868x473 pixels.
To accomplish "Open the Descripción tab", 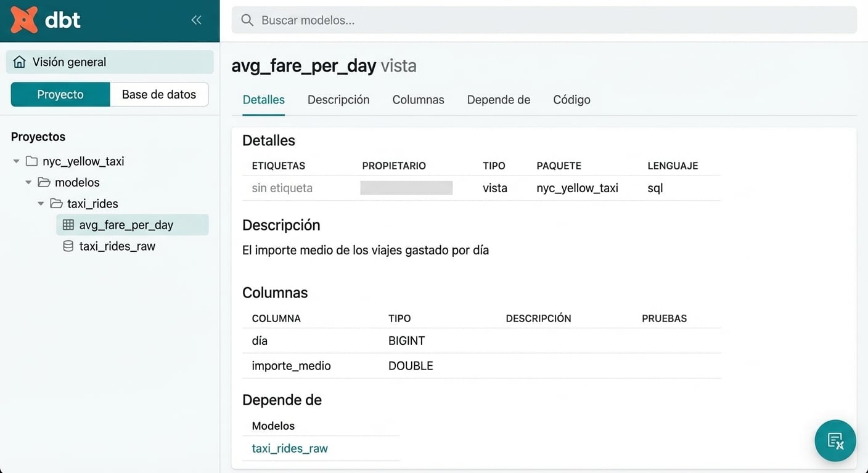I will coord(338,100).
